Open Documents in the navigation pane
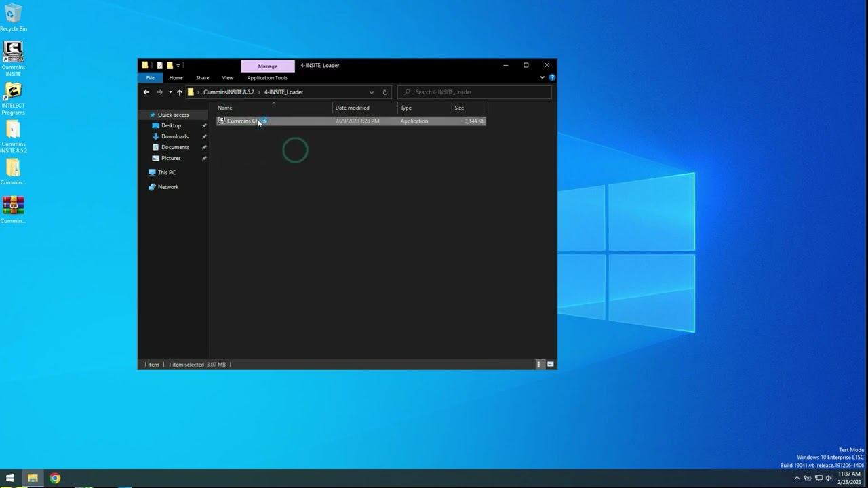Viewport: 868px width, 488px height. click(175, 147)
